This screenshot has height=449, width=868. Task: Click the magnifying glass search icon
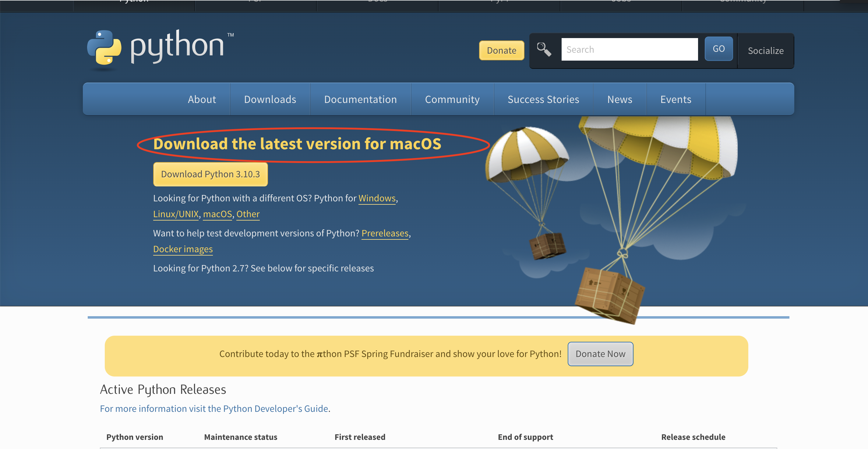click(544, 50)
